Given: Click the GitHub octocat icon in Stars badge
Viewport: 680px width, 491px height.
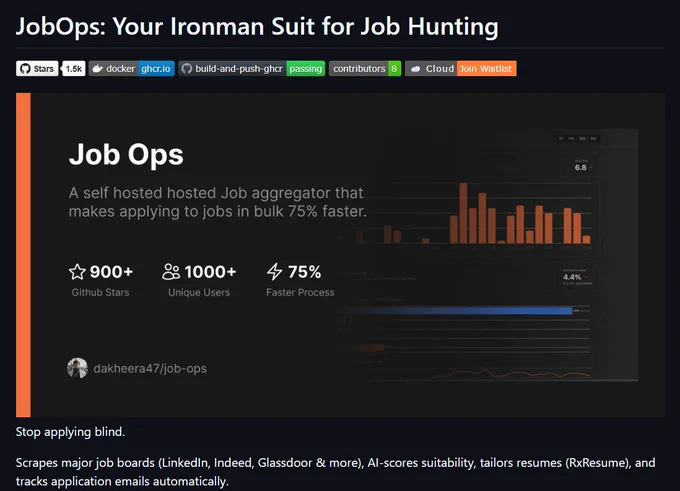Looking at the screenshot, I should click(25, 69).
